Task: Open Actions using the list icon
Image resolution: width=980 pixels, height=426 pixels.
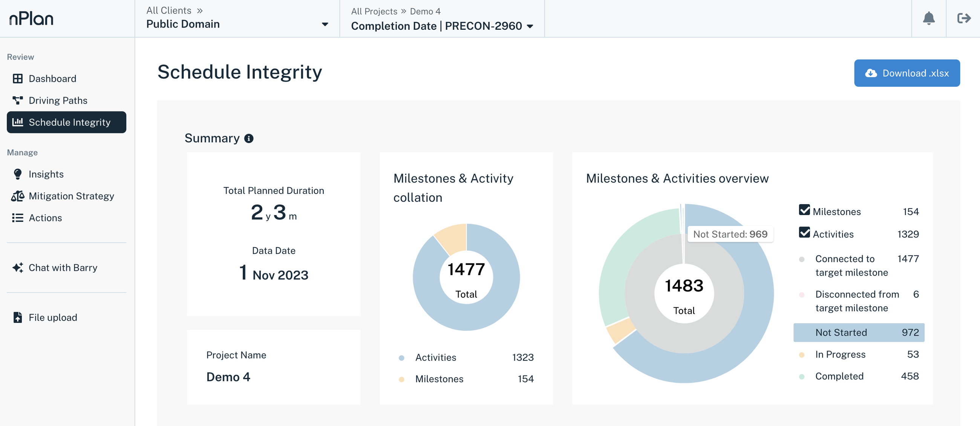Action: click(17, 218)
